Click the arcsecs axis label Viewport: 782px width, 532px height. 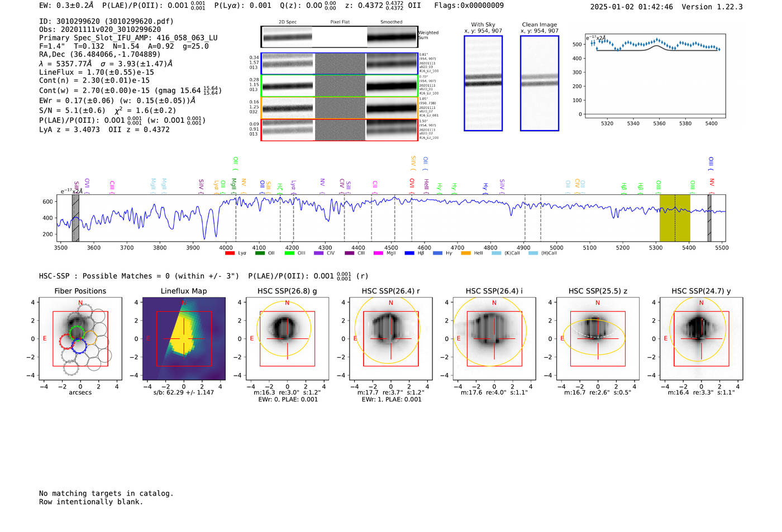[80, 392]
